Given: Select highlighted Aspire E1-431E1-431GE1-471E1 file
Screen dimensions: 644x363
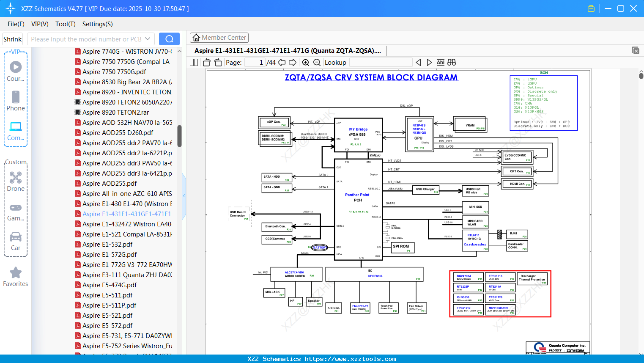Looking at the screenshot, I should [123, 214].
